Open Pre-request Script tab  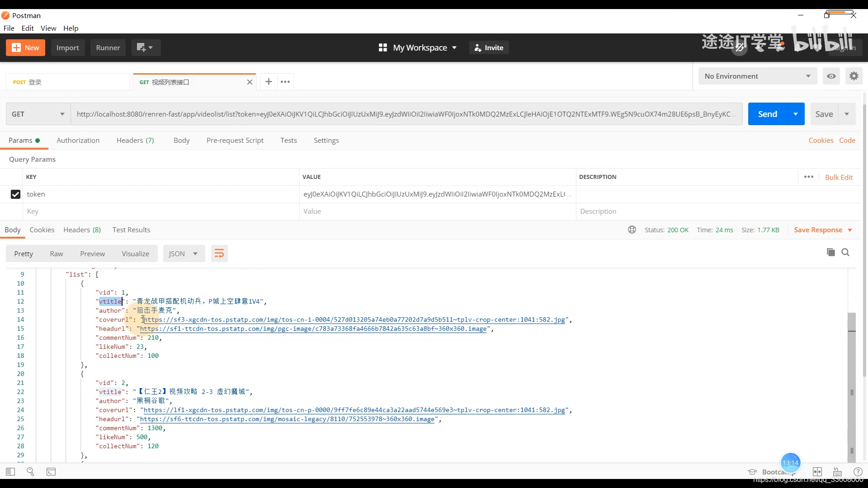[x=235, y=141]
